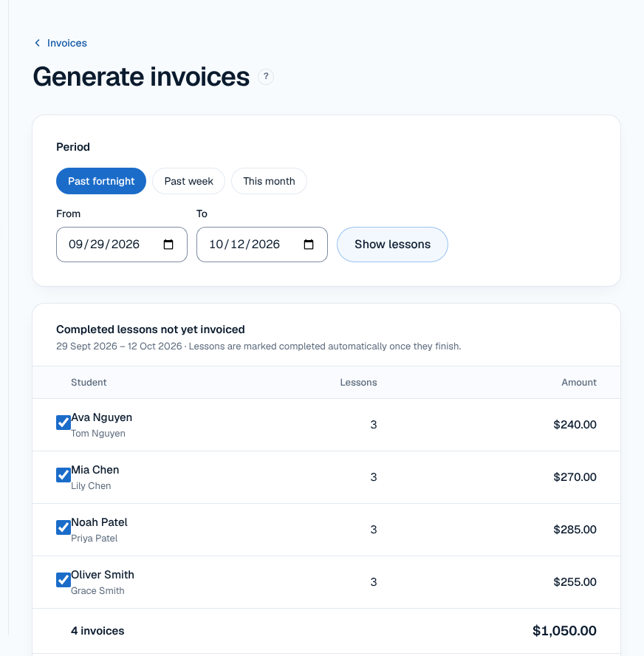Click the student name Noah Patel
This screenshot has height=656, width=644.
(x=99, y=522)
